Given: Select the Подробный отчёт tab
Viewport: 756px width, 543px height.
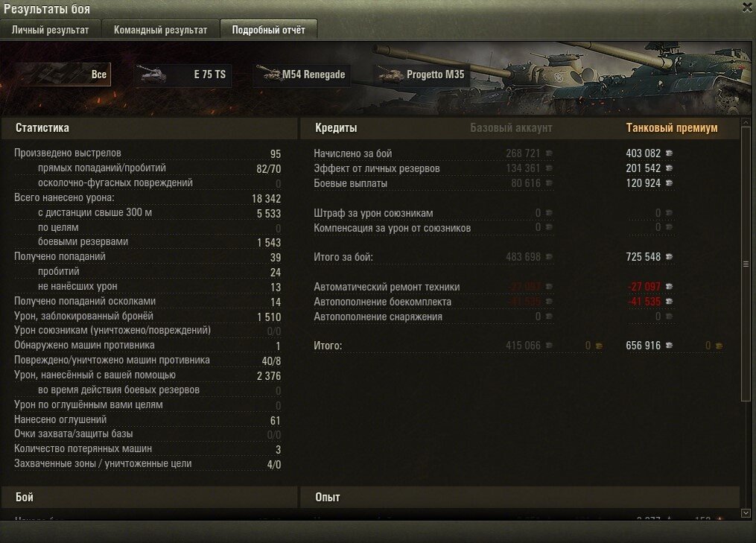Looking at the screenshot, I should [x=268, y=29].
